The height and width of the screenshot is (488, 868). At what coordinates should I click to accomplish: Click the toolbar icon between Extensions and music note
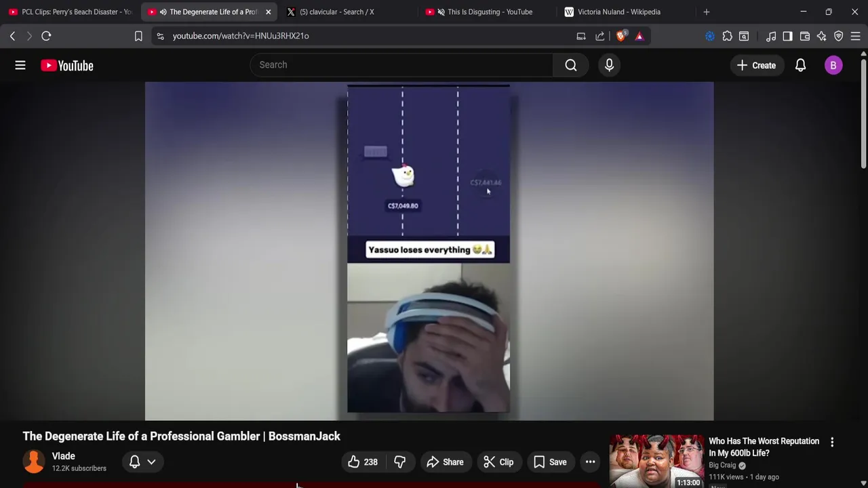(744, 36)
